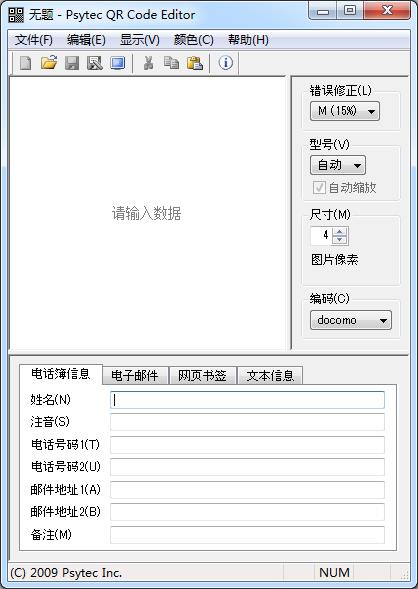This screenshot has height=589, width=418.
Task: Switch to the 网页书签 tab
Action: click(202, 376)
